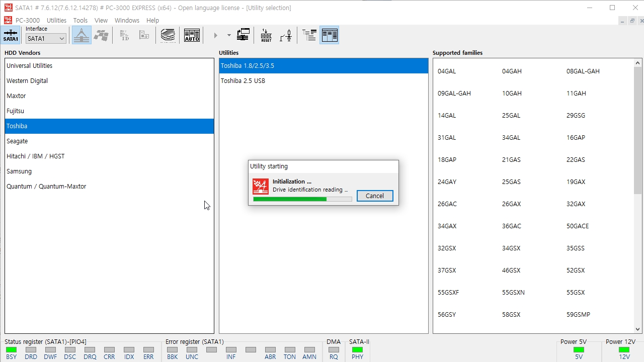Image resolution: width=644 pixels, height=362 pixels.
Task: Expand the arrow next to run button
Action: click(x=229, y=35)
